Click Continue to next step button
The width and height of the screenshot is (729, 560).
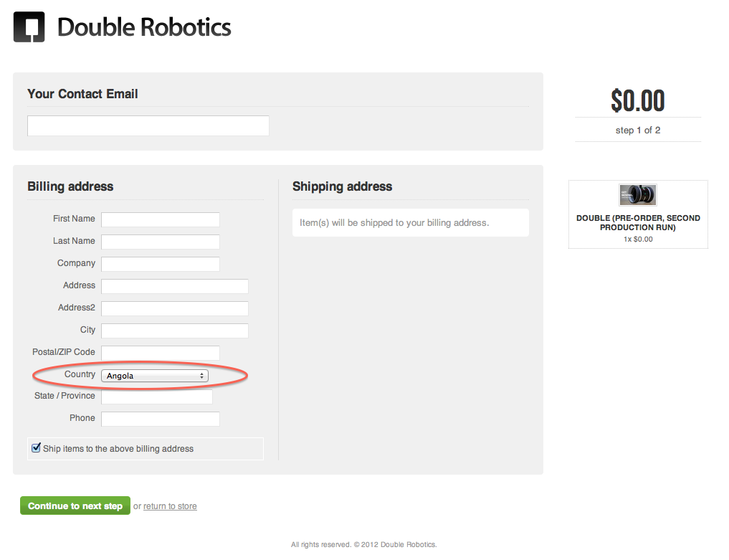75,506
